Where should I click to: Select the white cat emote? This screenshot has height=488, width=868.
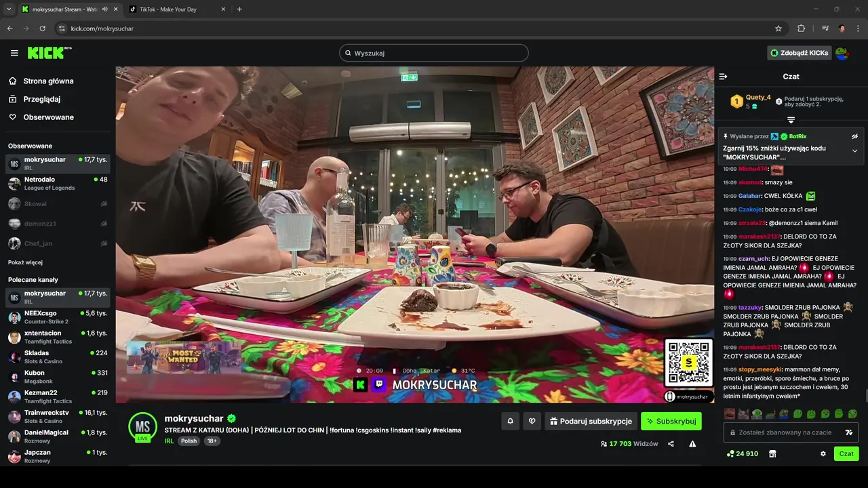coord(743,413)
